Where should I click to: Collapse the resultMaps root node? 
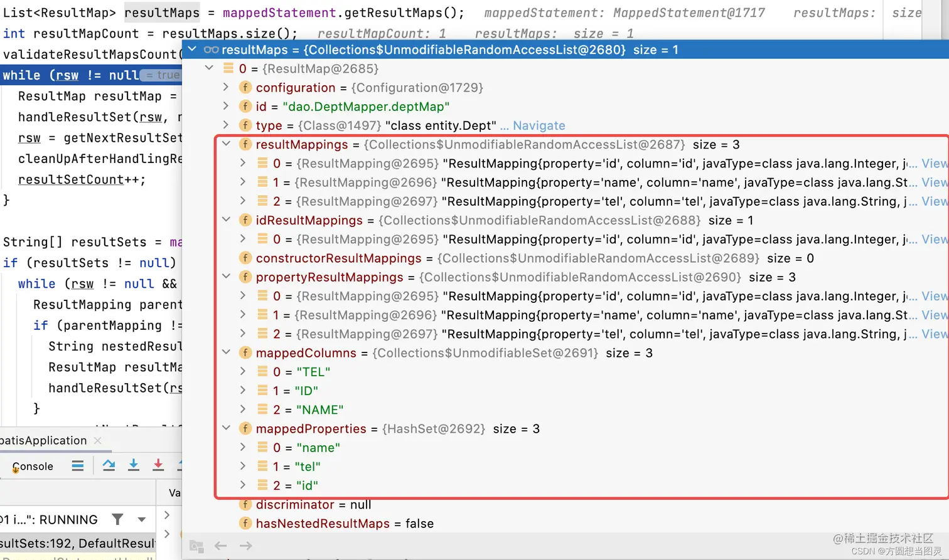[x=192, y=49]
